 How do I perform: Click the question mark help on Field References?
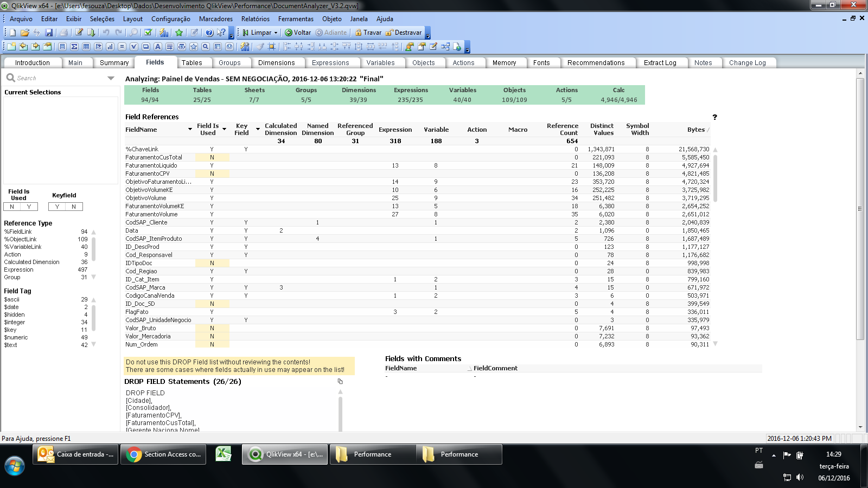(x=714, y=117)
